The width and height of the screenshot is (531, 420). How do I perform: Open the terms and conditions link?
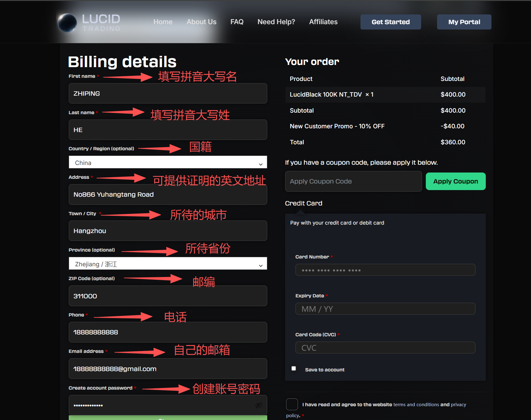(x=416, y=405)
